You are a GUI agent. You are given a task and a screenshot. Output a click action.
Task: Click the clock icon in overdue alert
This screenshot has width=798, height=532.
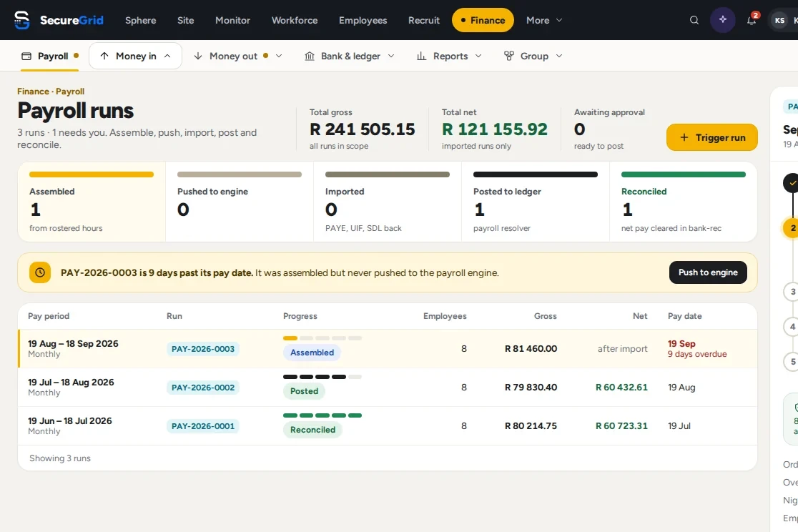(x=40, y=272)
